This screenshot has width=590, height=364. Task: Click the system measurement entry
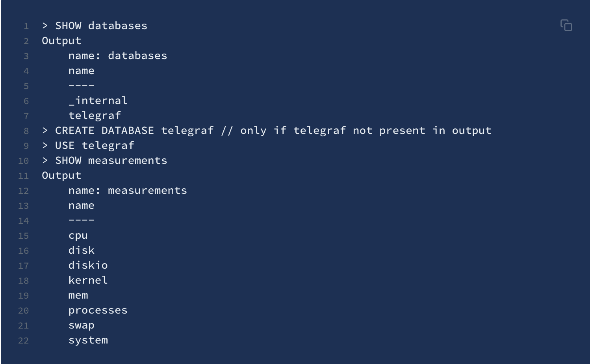[x=88, y=340]
